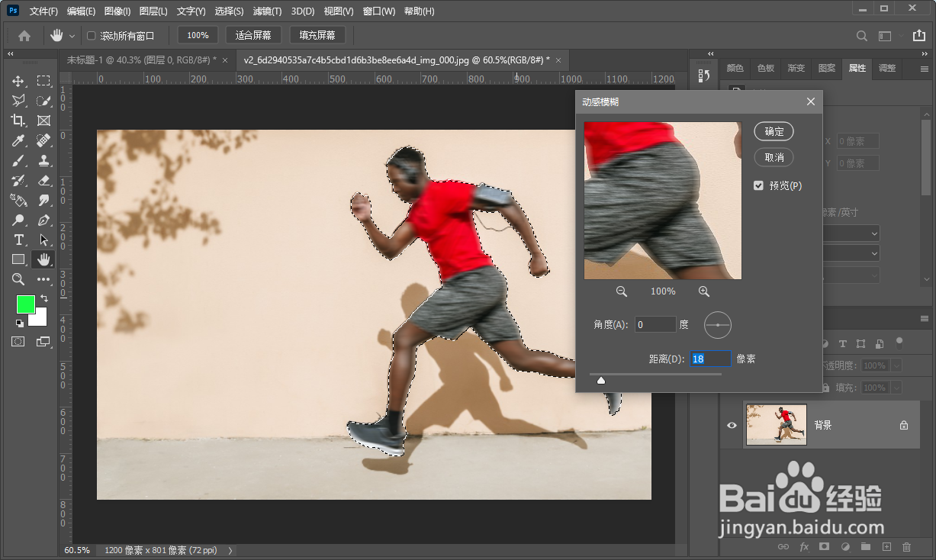Create a new layer with plus icon

click(886, 546)
